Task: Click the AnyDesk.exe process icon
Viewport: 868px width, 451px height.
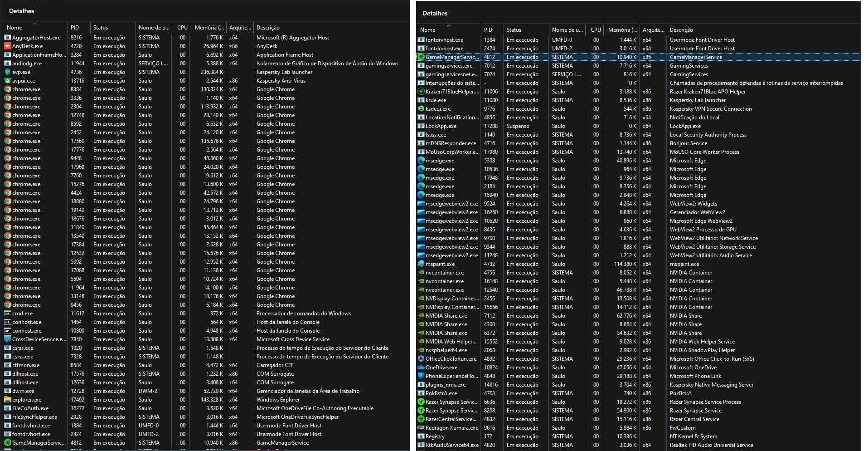Action: [x=8, y=46]
